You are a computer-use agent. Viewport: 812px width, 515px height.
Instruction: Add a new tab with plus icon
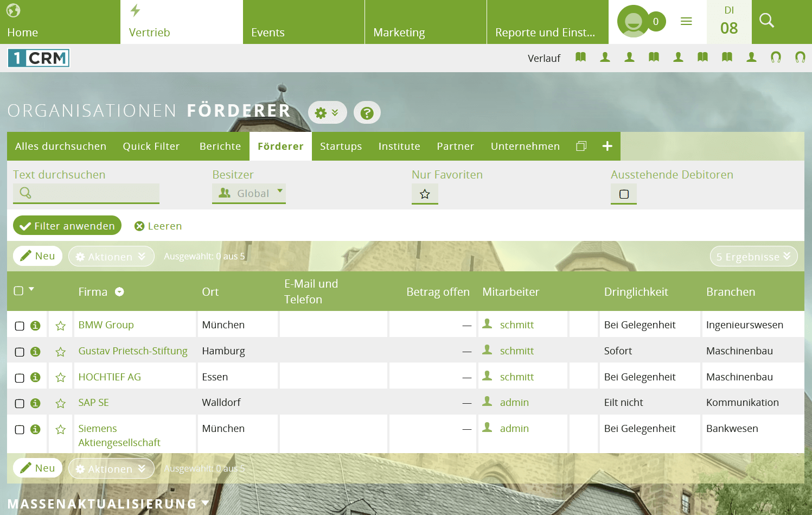coord(608,146)
